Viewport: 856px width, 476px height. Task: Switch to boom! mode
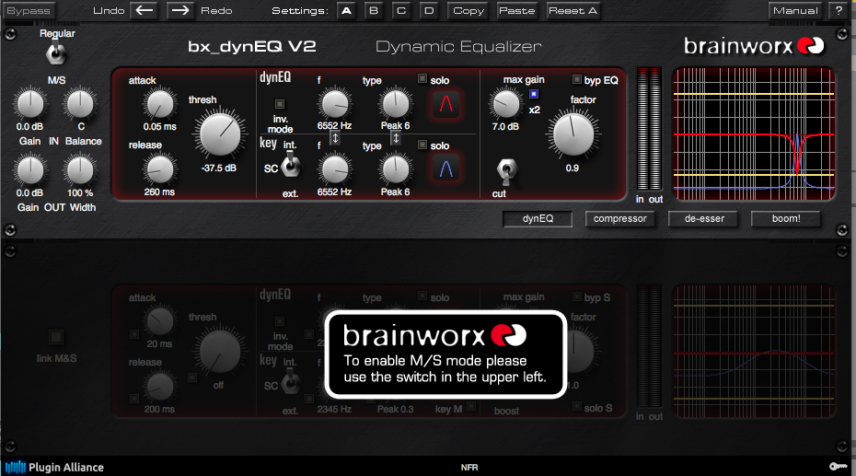click(786, 218)
